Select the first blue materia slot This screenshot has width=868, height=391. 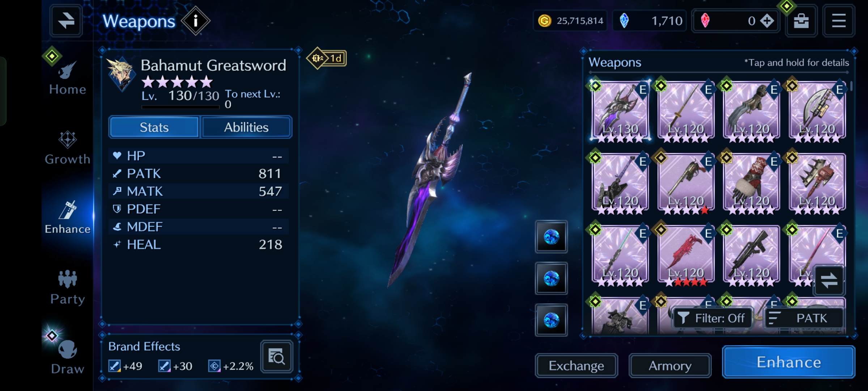tap(551, 237)
